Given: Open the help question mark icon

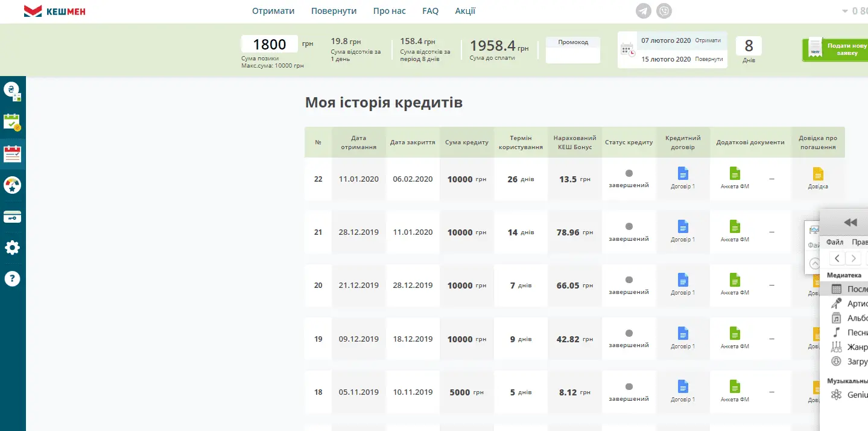Looking at the screenshot, I should tap(12, 278).
